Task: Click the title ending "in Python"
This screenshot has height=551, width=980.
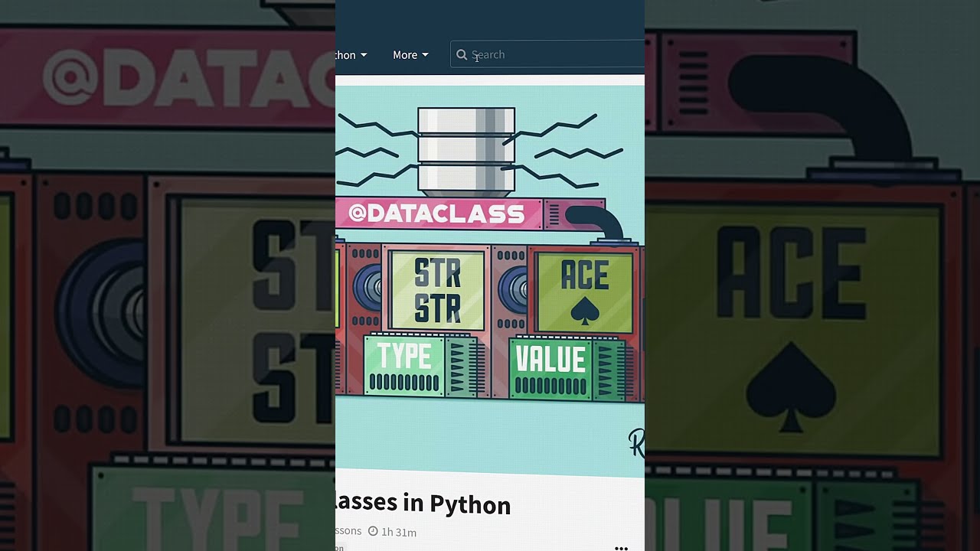Action: point(423,504)
